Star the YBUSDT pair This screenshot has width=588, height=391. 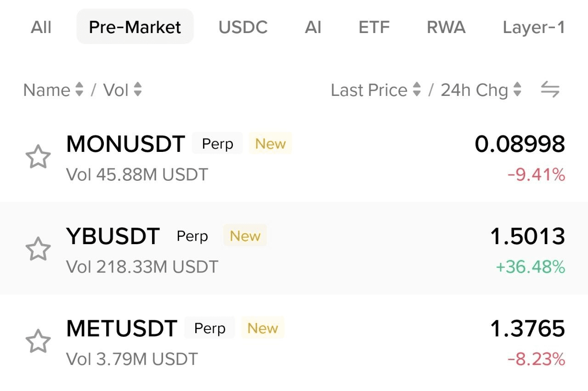coord(38,249)
